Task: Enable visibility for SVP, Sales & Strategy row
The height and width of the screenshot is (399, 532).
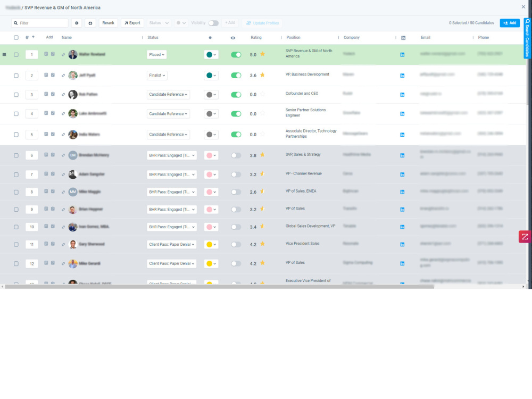Action: [x=236, y=155]
